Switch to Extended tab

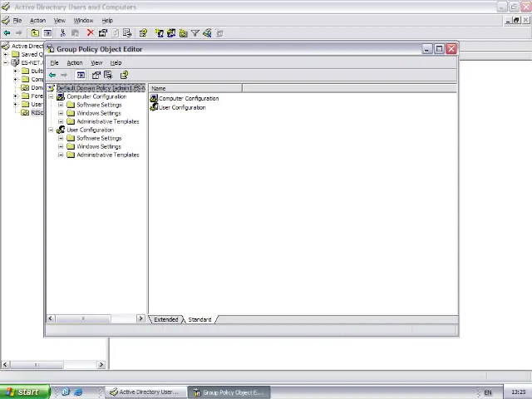click(166, 319)
